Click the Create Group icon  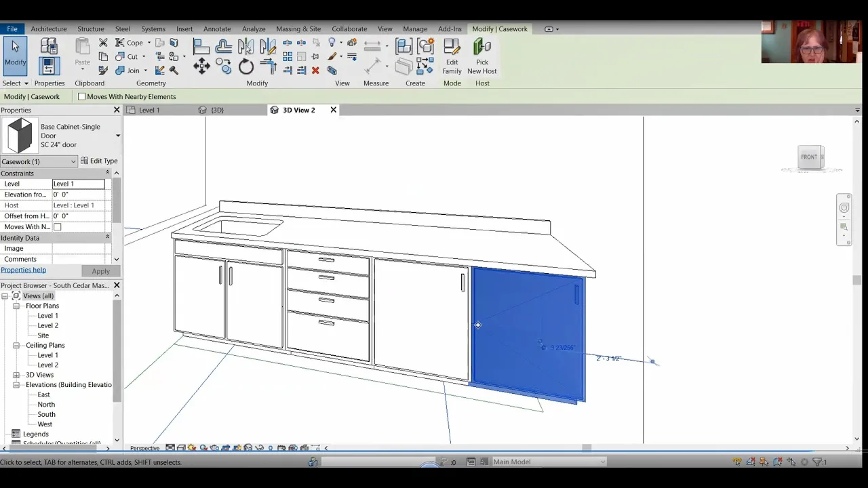[426, 46]
